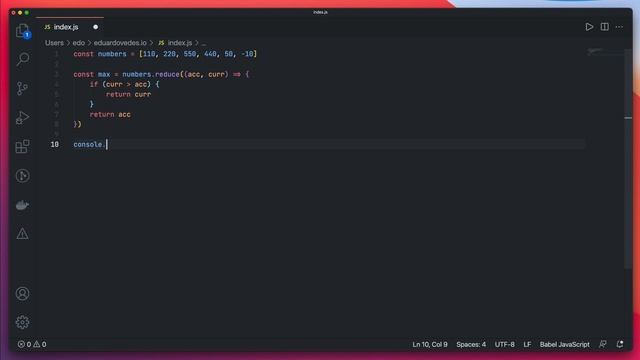This screenshot has height=360, width=640.
Task: Click the feedback icon in status bar
Action: [x=603, y=344]
